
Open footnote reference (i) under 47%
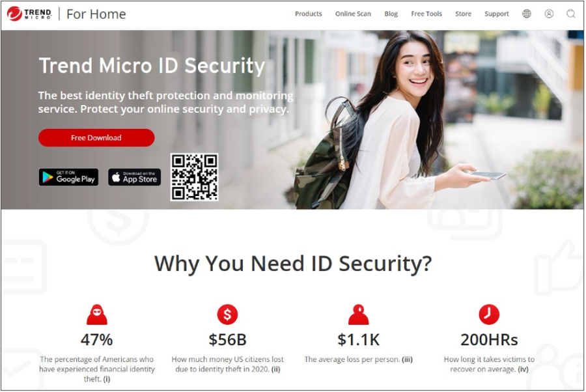tap(107, 379)
